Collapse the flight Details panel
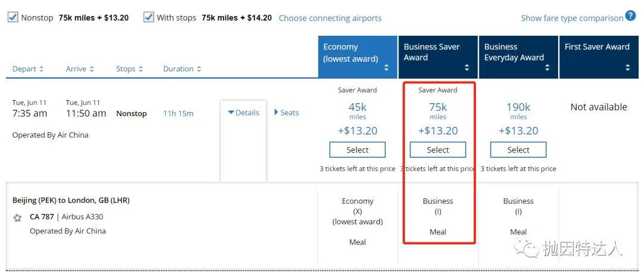The image size is (644, 277). click(x=243, y=113)
